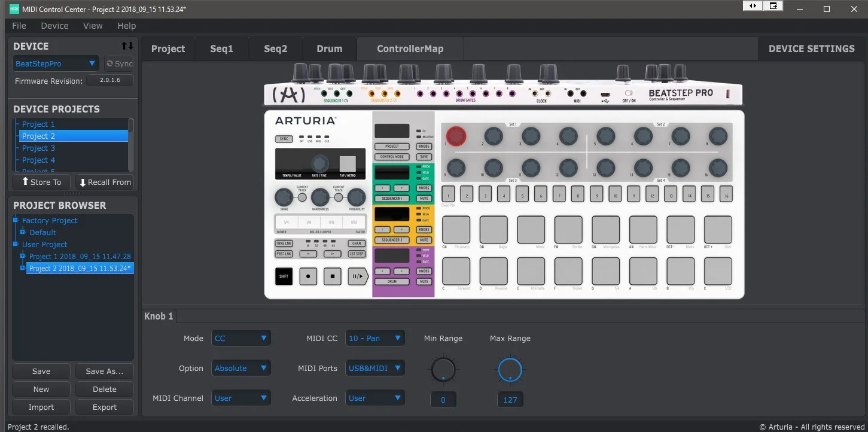Expand the Default factory project tree node
The height and width of the screenshot is (432, 868).
click(23, 232)
